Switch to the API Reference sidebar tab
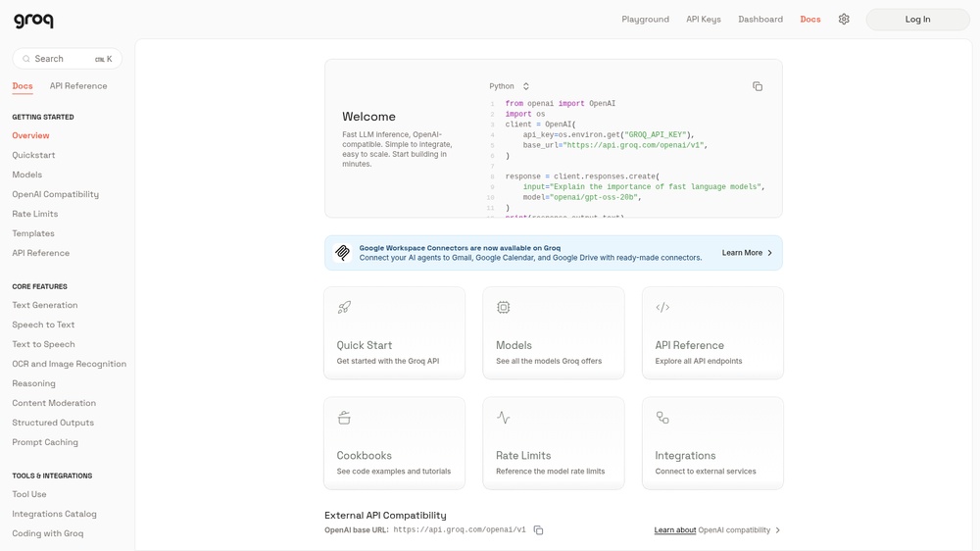Viewport: 980px width, 551px height. (78, 86)
